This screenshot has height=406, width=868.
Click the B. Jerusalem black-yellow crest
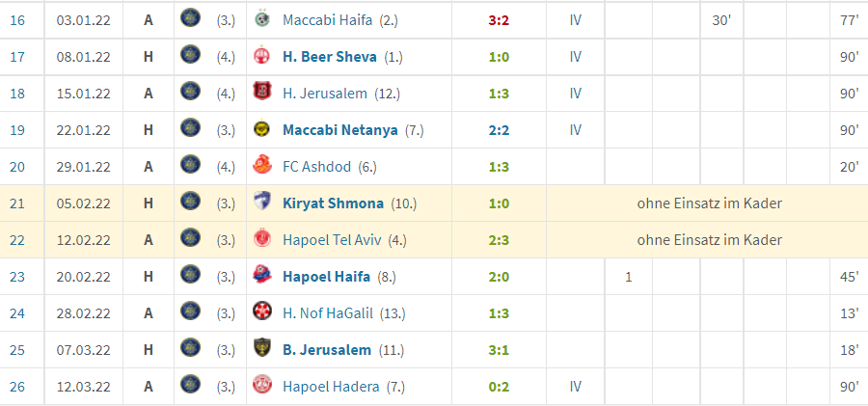pos(260,349)
